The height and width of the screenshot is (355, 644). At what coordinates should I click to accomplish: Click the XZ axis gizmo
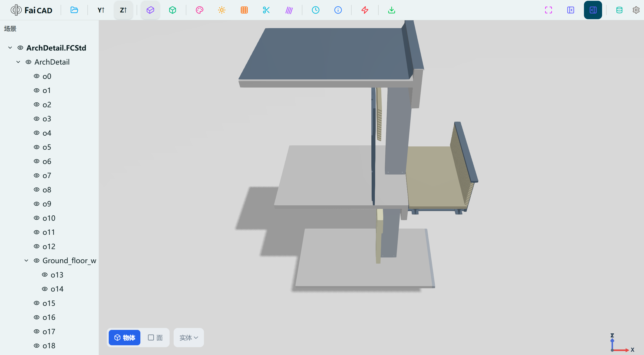[x=622, y=343]
